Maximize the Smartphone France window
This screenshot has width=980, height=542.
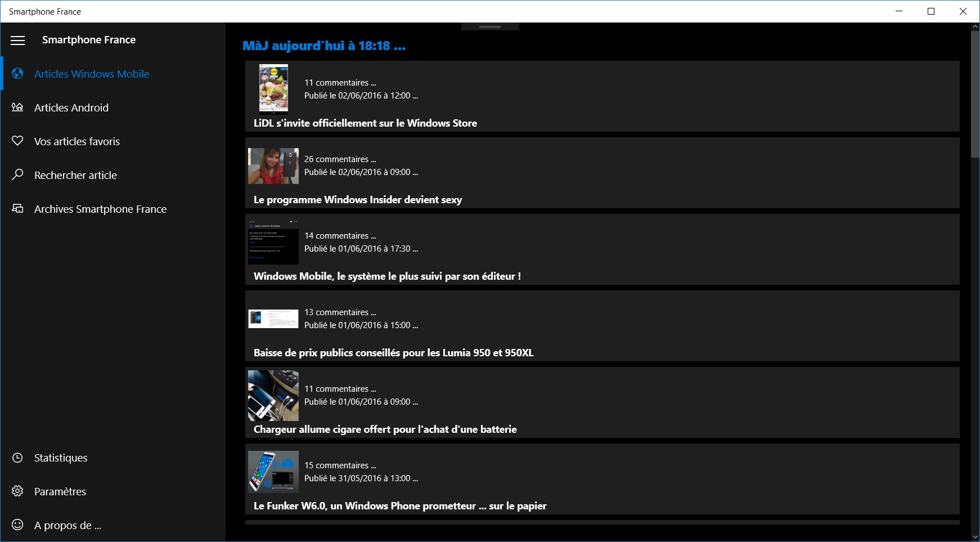931,11
